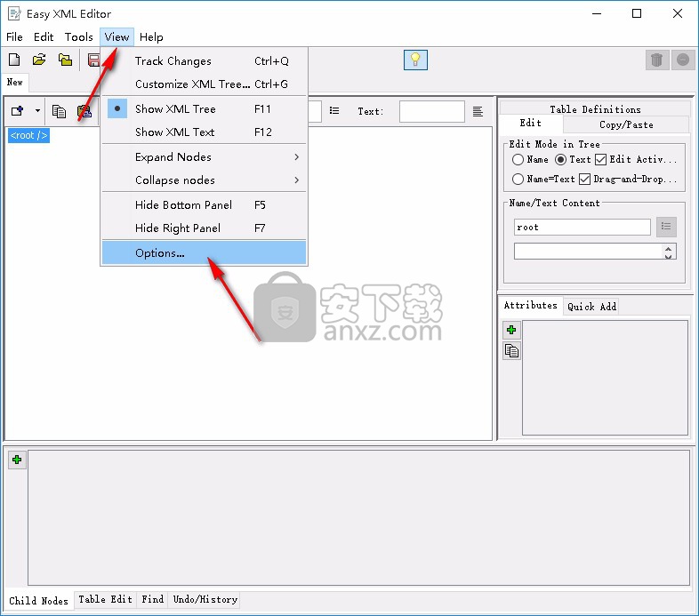Switch to the Find tab
Screen dimensions: 699x616
coord(153,599)
